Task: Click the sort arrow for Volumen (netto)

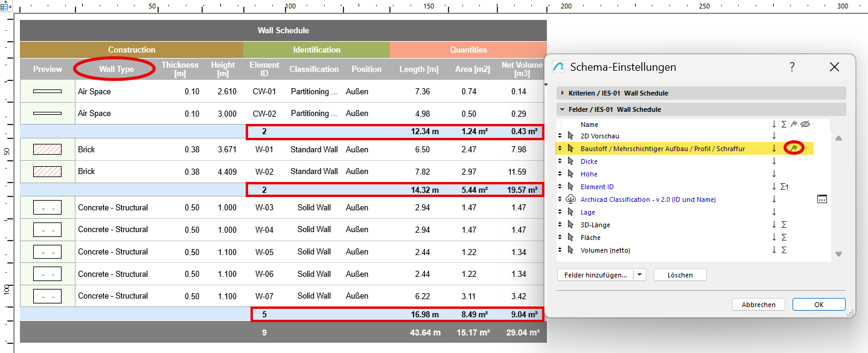Action: (774, 250)
